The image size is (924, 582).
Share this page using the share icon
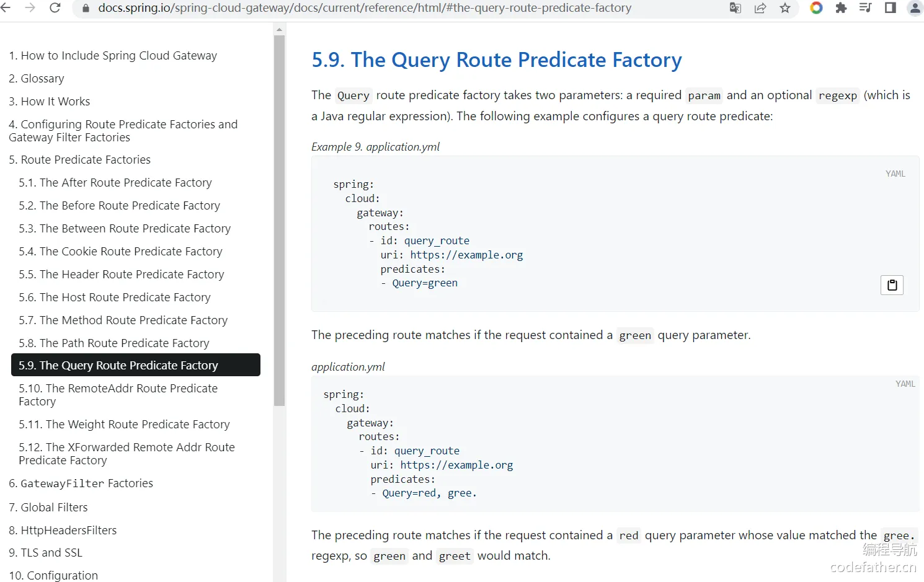760,8
